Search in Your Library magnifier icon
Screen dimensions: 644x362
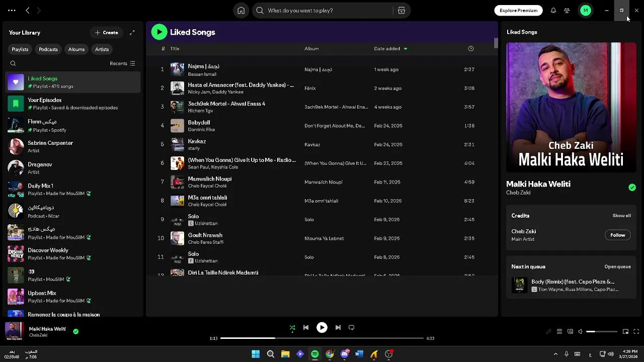click(x=13, y=63)
